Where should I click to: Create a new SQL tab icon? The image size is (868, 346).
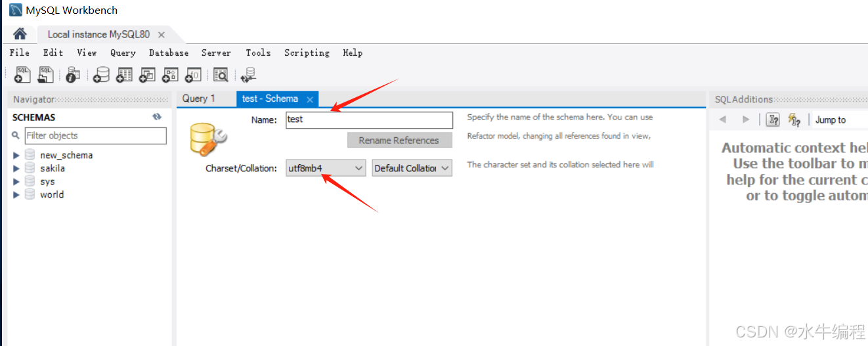[22, 75]
